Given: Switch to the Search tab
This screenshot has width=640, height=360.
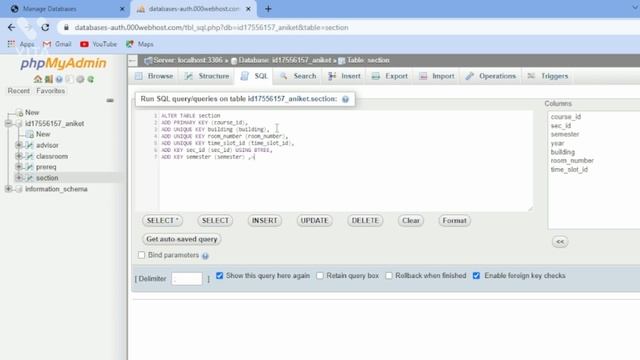Looking at the screenshot, I should coord(298,76).
